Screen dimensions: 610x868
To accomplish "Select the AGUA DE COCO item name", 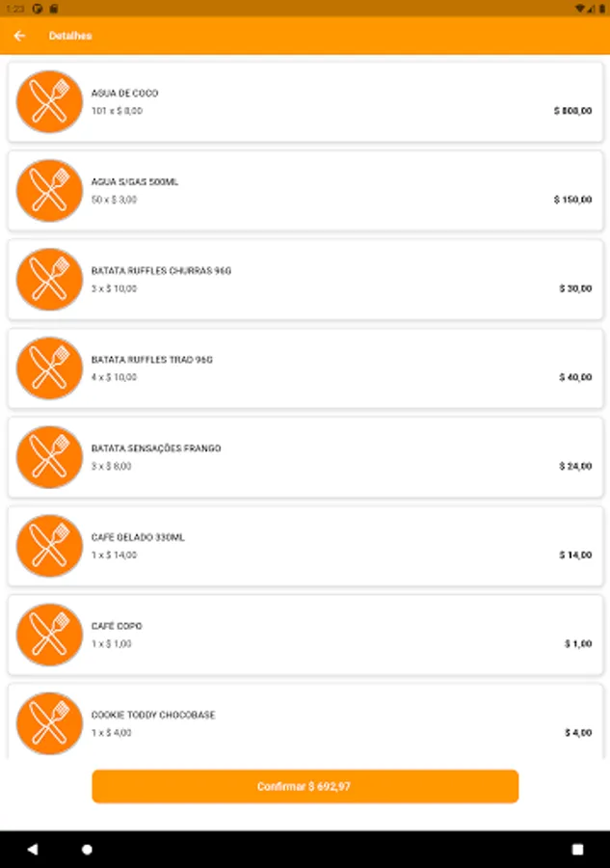I will (124, 94).
